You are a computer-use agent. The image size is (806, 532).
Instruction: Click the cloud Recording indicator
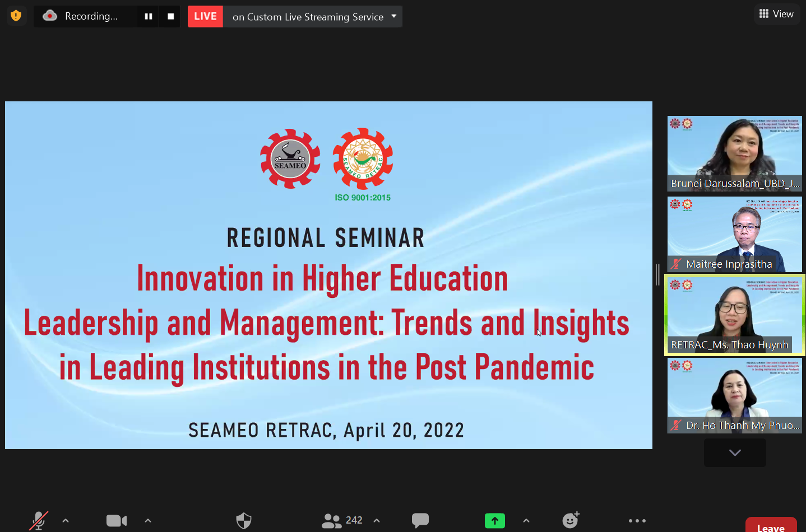click(x=81, y=16)
